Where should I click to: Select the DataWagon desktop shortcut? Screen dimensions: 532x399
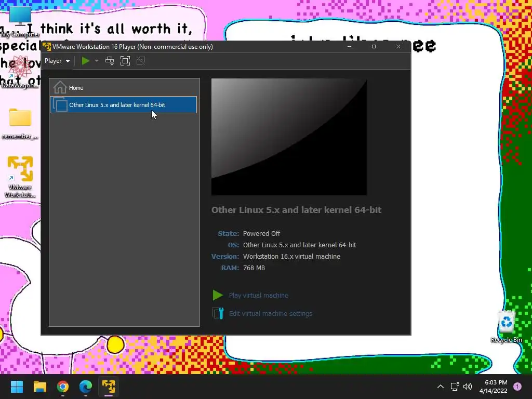tap(20, 72)
